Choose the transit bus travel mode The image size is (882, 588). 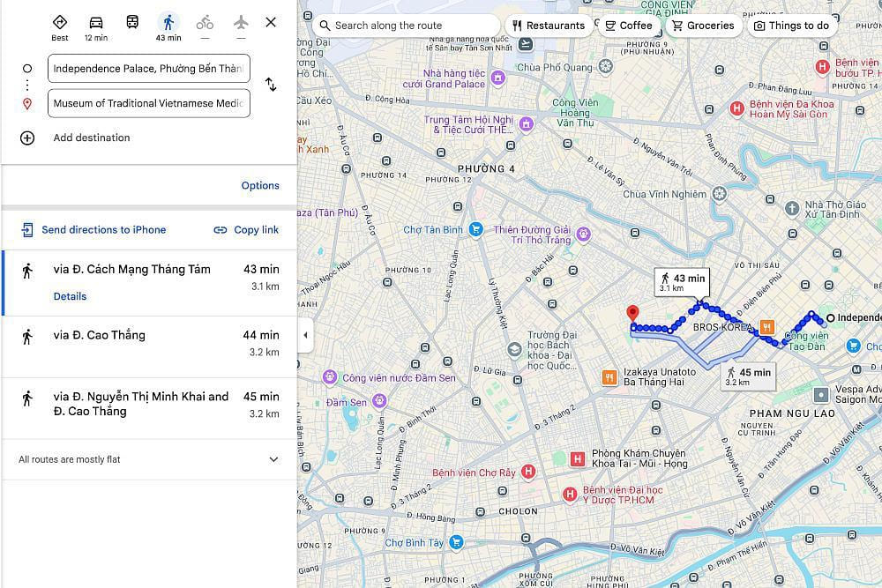[x=132, y=23]
